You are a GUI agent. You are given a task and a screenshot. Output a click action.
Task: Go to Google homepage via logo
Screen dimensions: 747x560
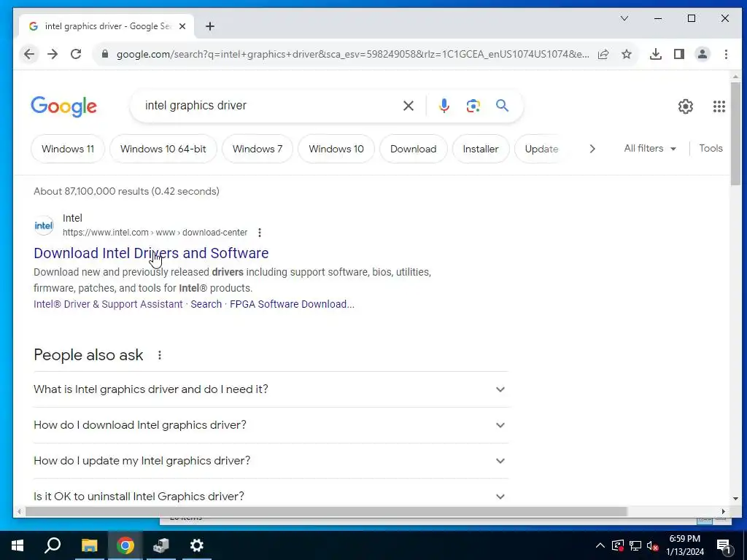point(64,106)
